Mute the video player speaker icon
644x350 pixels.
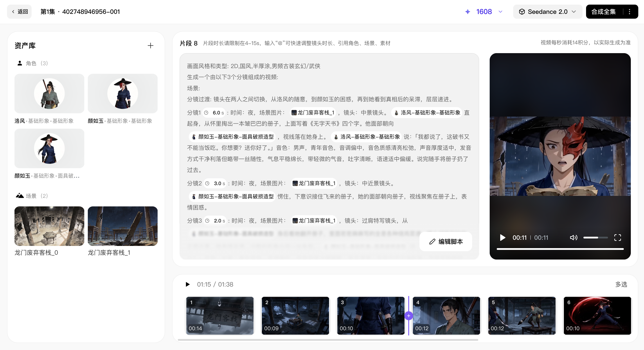tap(574, 238)
